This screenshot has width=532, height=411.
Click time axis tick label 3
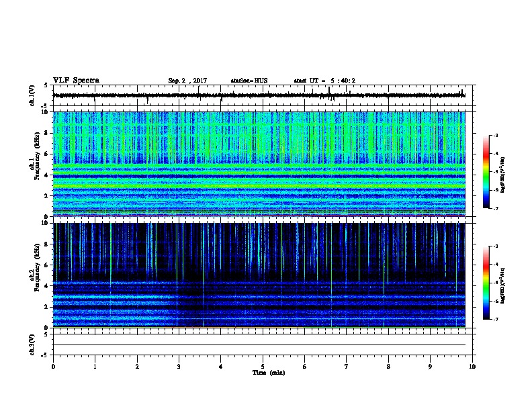click(179, 367)
